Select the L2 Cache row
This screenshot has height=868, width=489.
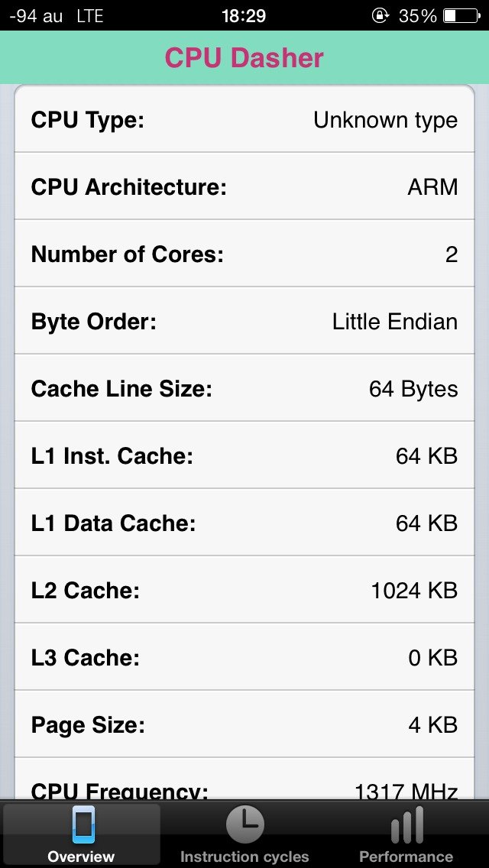244,591
